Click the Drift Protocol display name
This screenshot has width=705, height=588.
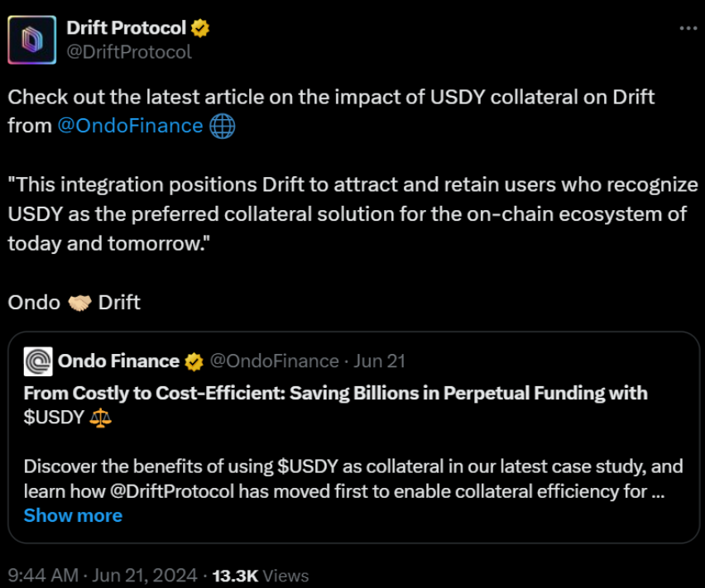(127, 28)
